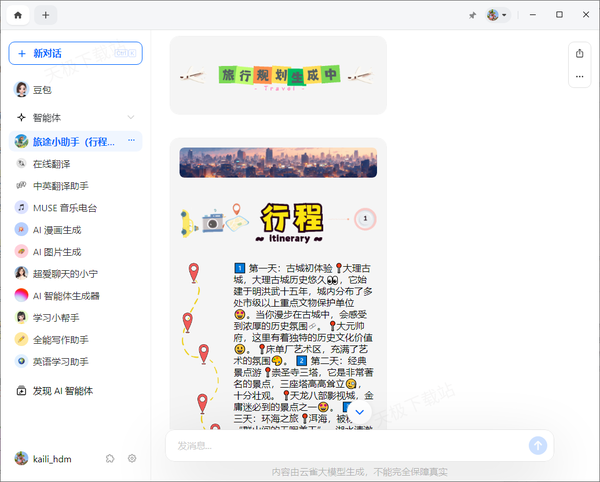
Task: Click the 豆包 avatar icon
Action: 21,89
